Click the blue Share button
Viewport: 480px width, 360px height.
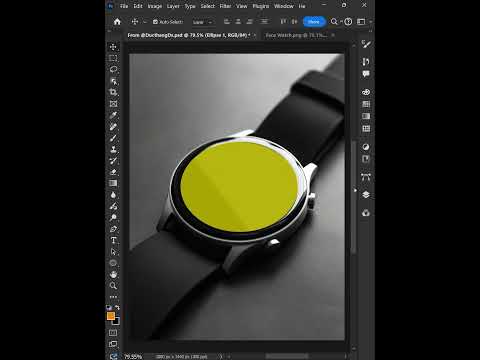coord(314,22)
